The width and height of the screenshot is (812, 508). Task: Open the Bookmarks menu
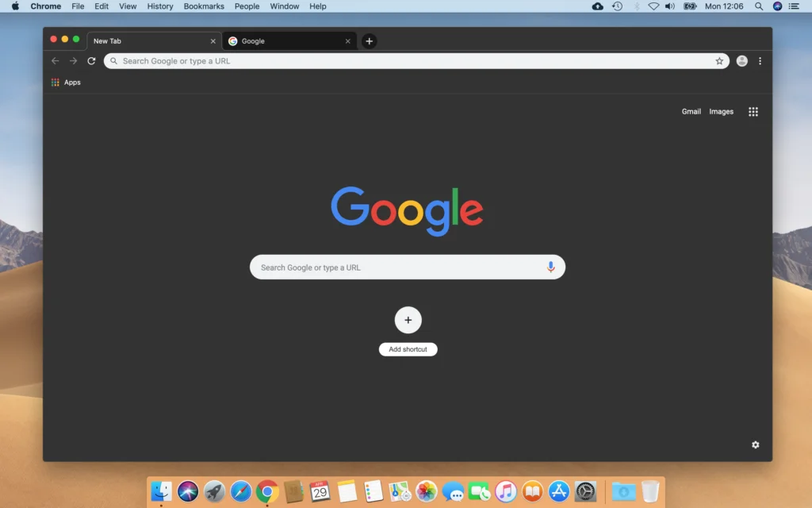(204, 6)
